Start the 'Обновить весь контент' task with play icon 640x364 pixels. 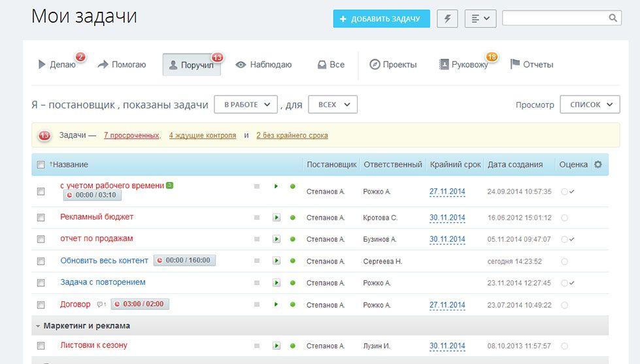[277, 261]
